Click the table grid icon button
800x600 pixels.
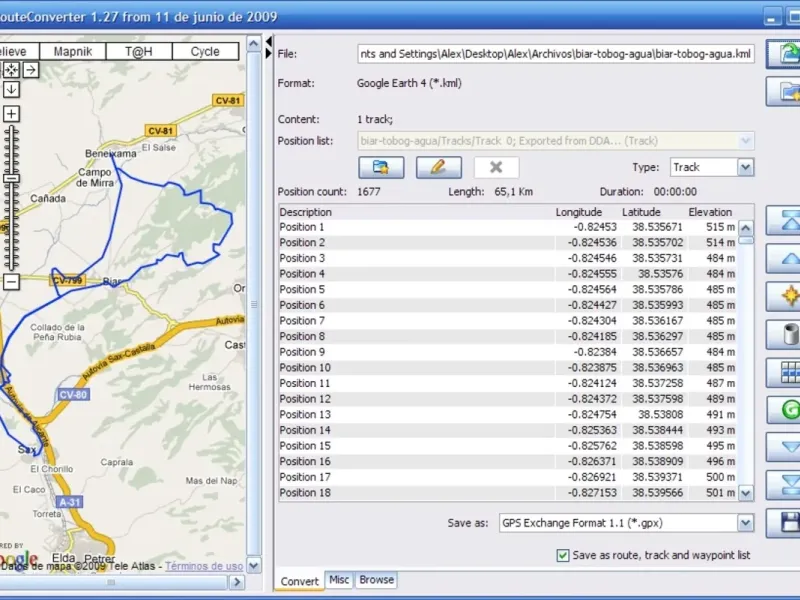point(784,372)
